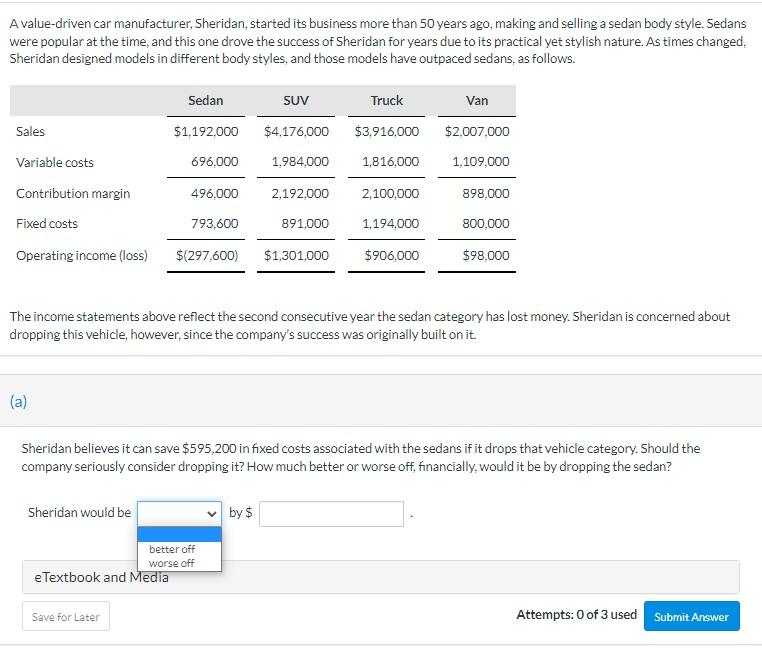Click SUV variable costs 1,984,000

[x=300, y=161]
